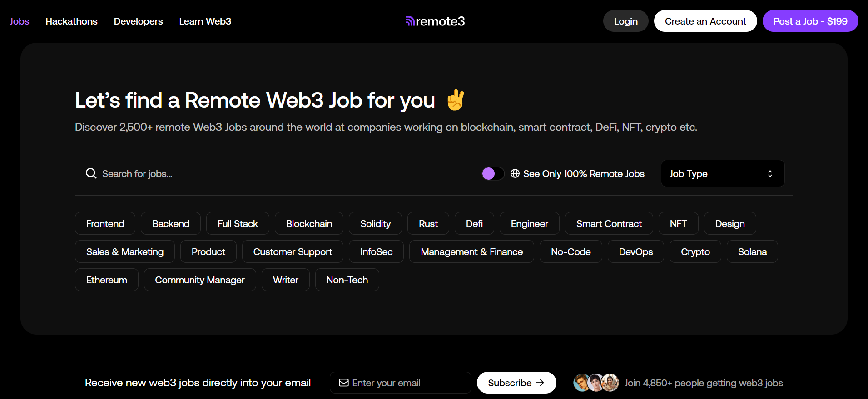Click the search magnifier icon
This screenshot has height=399, width=868.
pos(91,173)
